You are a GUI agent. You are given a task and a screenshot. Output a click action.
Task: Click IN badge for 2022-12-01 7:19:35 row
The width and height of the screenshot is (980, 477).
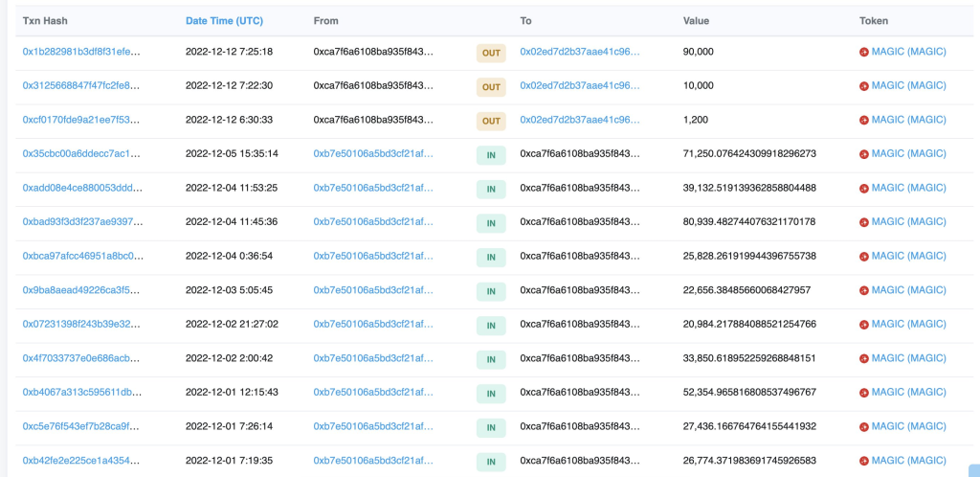pos(491,462)
